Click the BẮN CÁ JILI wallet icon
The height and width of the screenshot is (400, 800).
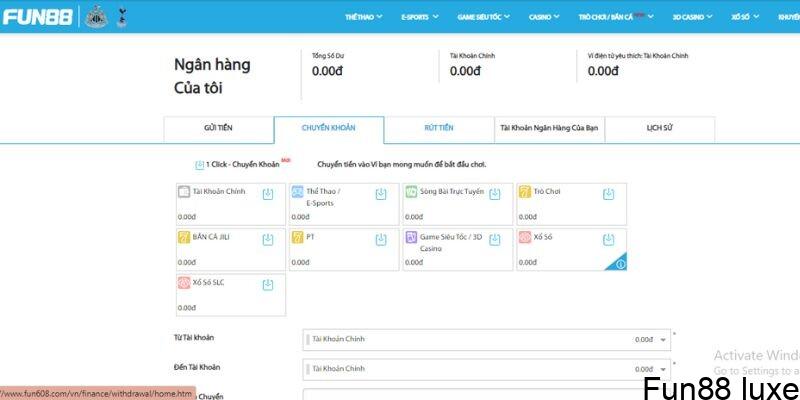184,237
